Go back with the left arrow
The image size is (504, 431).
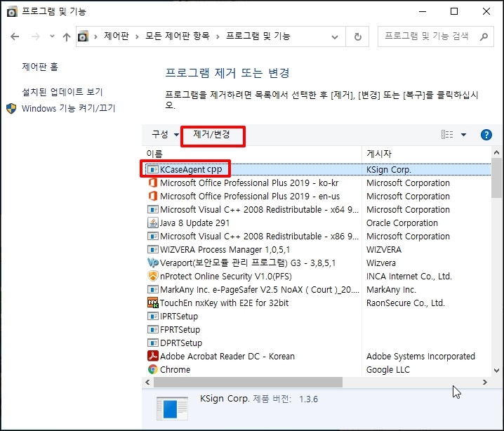[15, 37]
